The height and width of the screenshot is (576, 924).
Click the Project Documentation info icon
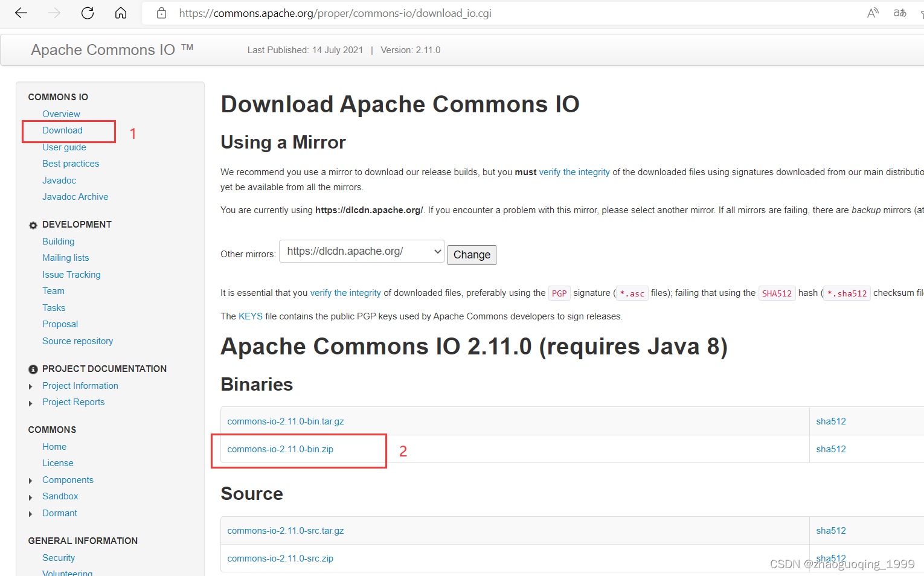[33, 370]
